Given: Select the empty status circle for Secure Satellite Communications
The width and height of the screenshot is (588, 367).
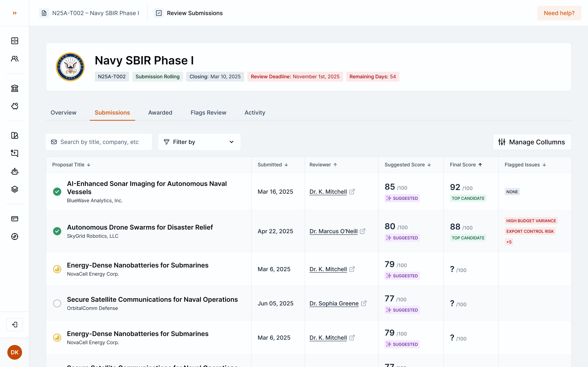Looking at the screenshot, I should [x=57, y=303].
